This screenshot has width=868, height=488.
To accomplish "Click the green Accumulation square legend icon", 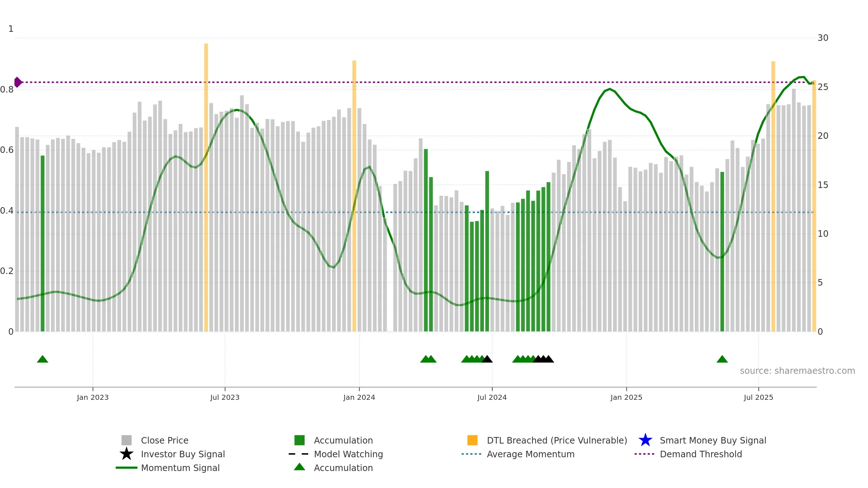I will [299, 440].
